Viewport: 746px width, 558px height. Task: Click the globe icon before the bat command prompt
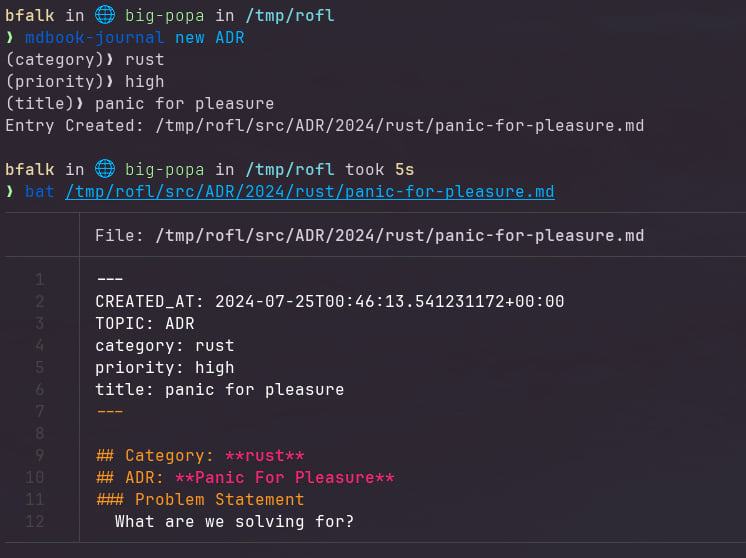click(105, 169)
